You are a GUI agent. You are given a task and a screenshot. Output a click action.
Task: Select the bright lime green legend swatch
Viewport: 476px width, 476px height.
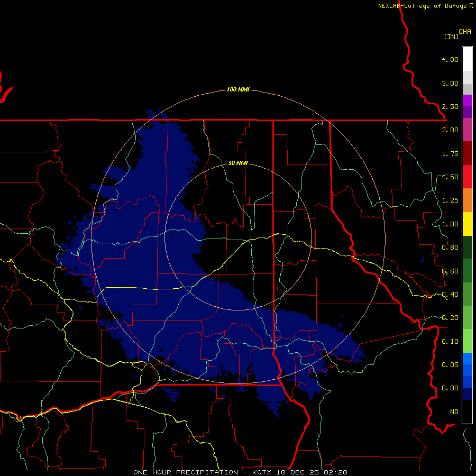467,341
